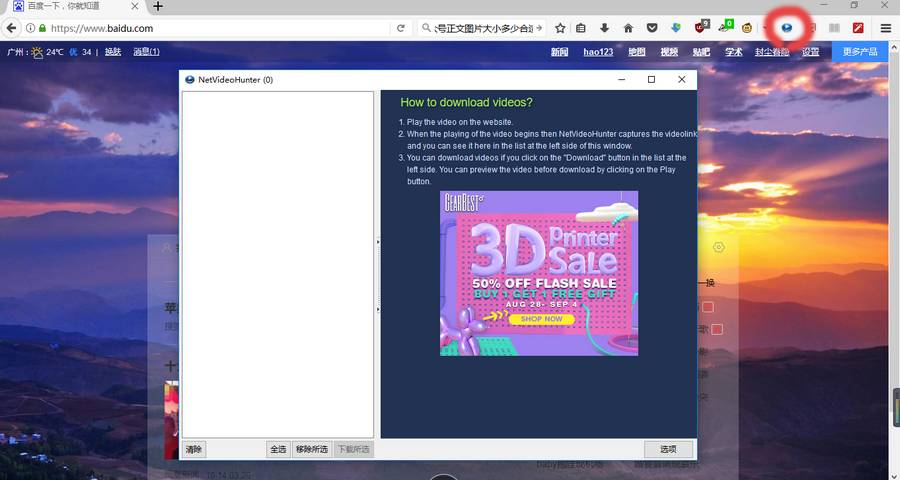
Task: Click the Baidu weather icon
Action: (x=37, y=52)
